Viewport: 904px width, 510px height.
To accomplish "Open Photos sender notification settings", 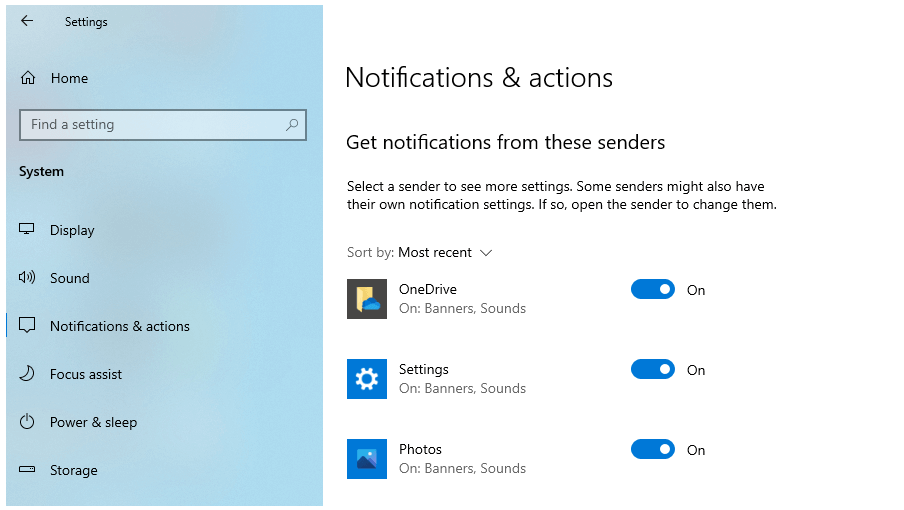I will point(462,459).
